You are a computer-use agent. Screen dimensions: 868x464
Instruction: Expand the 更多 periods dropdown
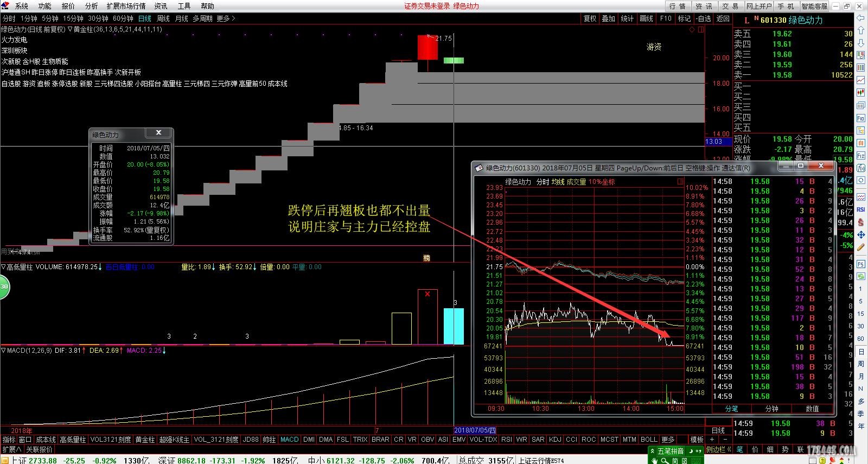[x=226, y=18]
